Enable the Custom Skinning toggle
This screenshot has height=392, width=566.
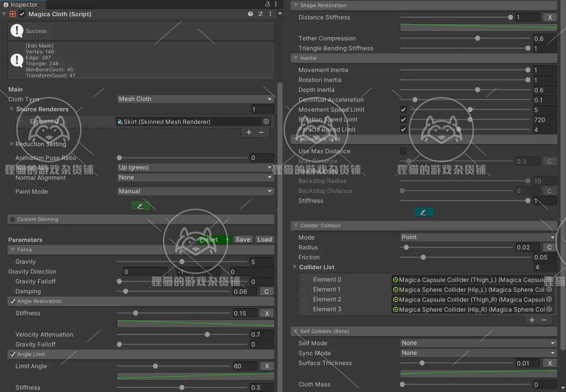13,219
